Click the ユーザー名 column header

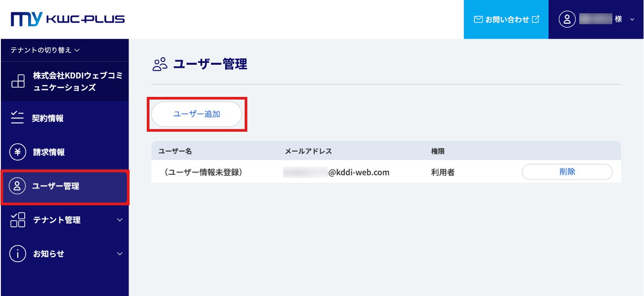click(175, 151)
